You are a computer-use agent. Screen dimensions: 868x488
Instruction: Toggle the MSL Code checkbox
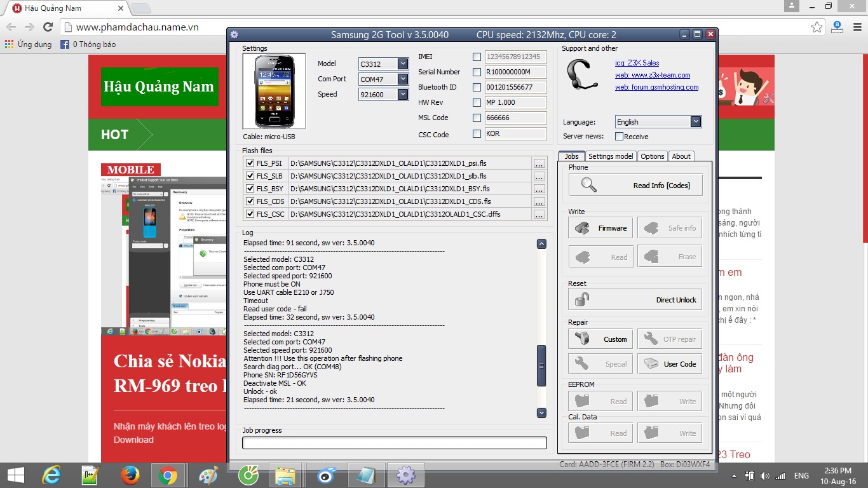[x=477, y=118]
